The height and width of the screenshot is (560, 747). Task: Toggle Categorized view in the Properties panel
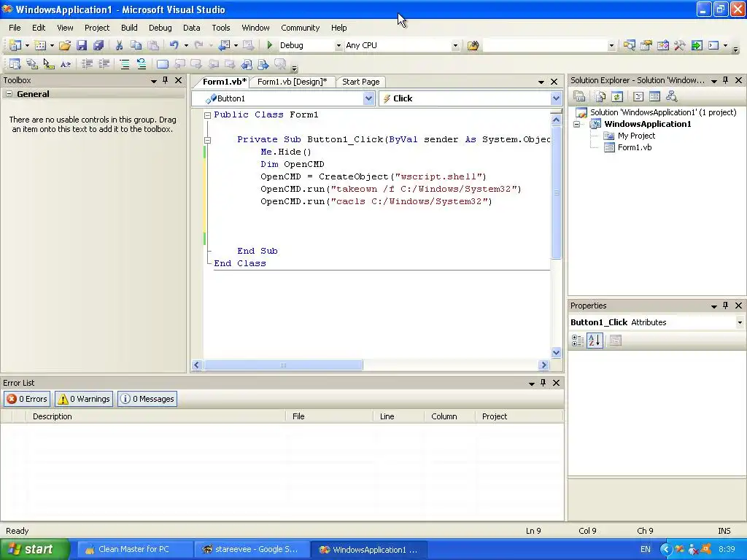[x=578, y=341]
